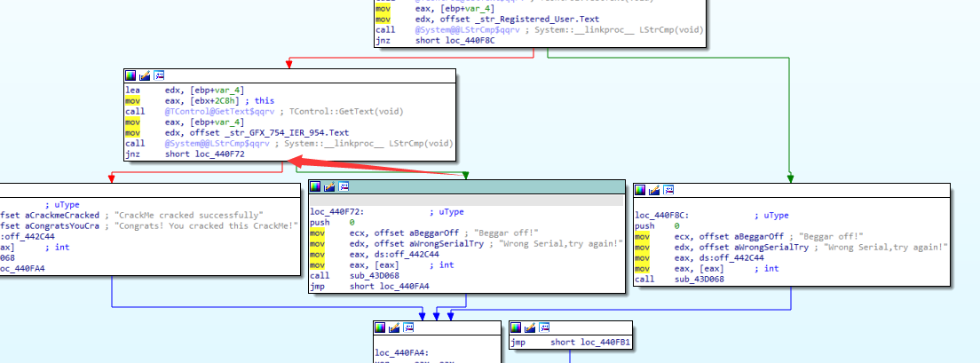This screenshot has height=363, width=980.
Task: Click the pencil edit icon on the loc_440F72 node
Action: pos(330,186)
